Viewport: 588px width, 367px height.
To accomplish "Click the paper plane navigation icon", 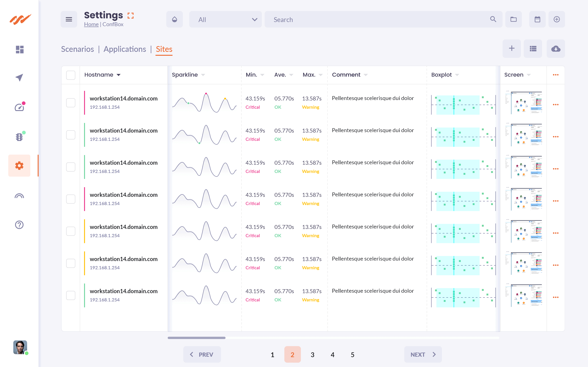I will [x=20, y=78].
